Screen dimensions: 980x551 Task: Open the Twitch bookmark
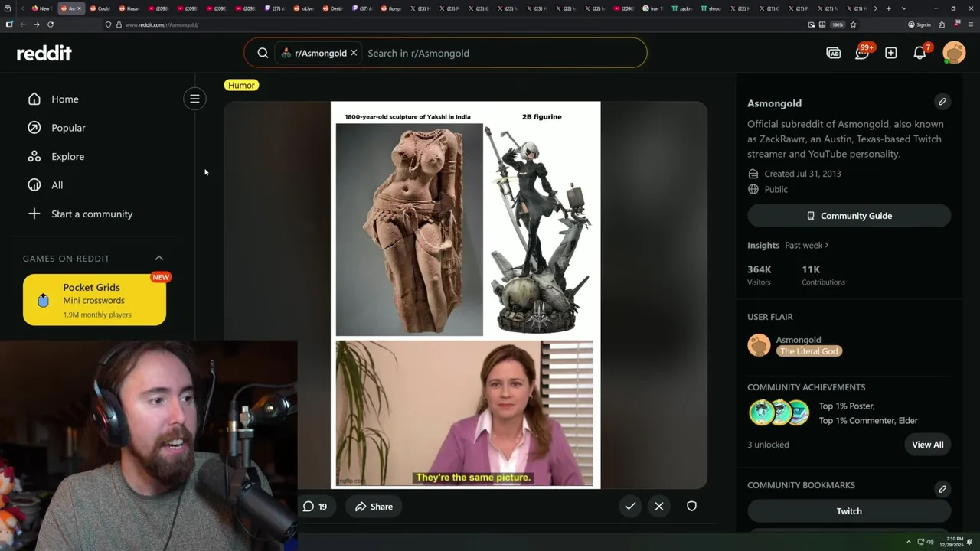(849, 511)
